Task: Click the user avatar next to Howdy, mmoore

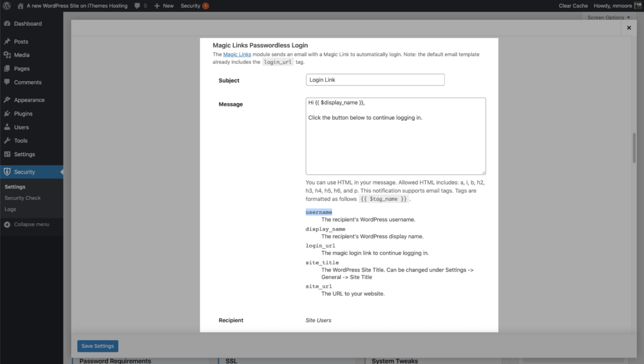Action: click(x=638, y=6)
